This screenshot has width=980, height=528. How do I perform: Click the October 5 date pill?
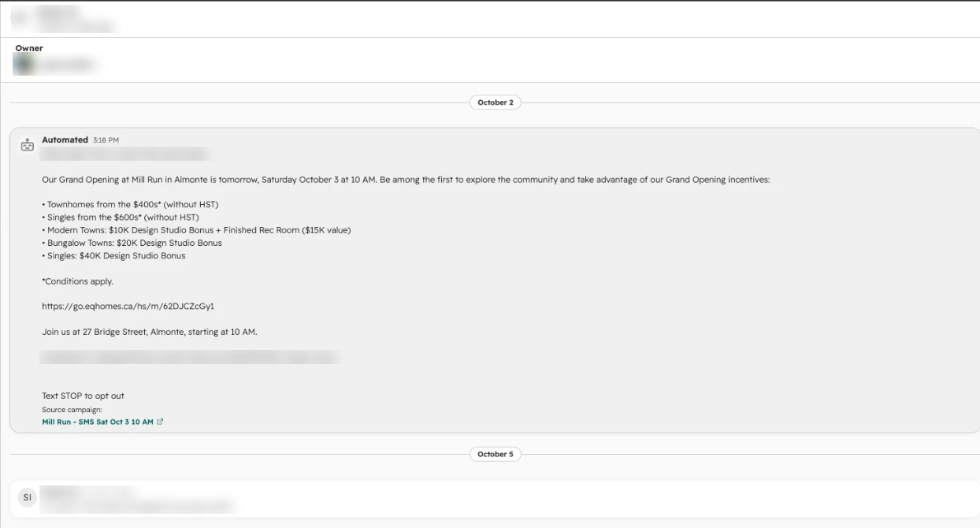pyautogui.click(x=495, y=454)
